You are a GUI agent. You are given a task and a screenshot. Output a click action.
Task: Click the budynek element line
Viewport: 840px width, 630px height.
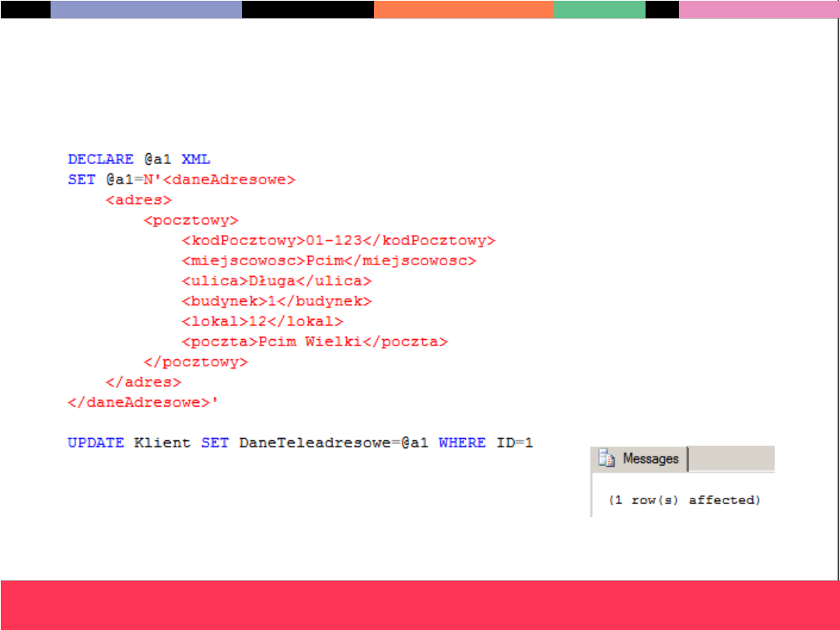(276, 301)
